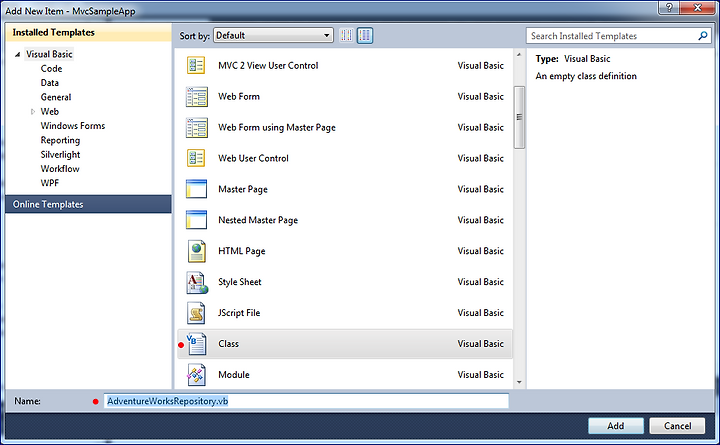The width and height of the screenshot is (720, 445).
Task: Select the Silverlight category
Action: (x=60, y=154)
